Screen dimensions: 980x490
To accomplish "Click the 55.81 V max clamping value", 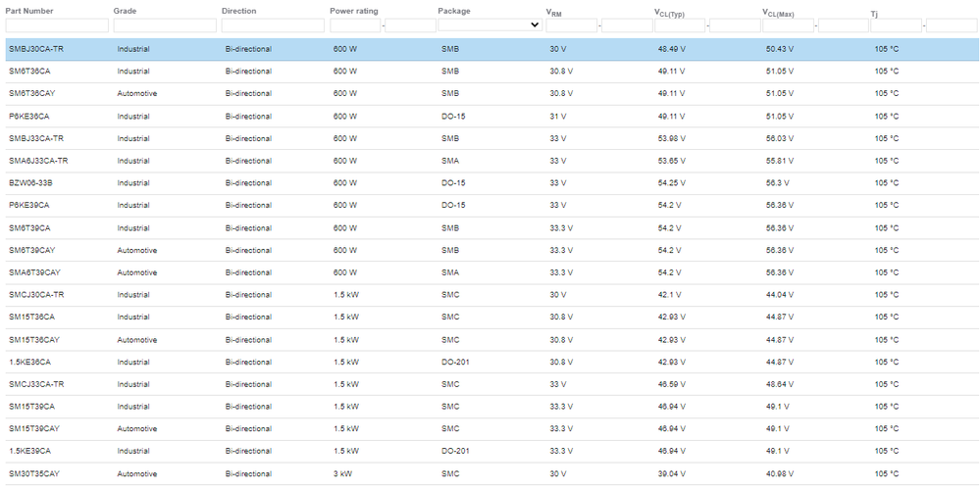I will [x=780, y=161].
